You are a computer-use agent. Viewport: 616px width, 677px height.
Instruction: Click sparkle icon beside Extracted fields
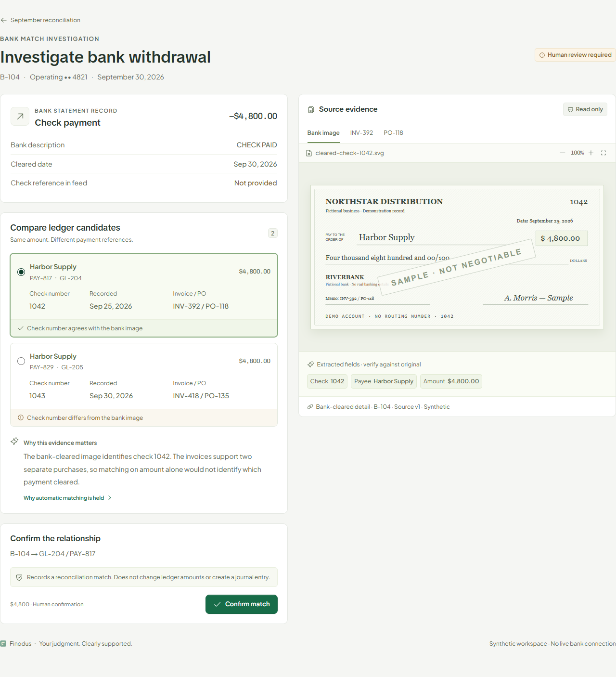tap(311, 365)
